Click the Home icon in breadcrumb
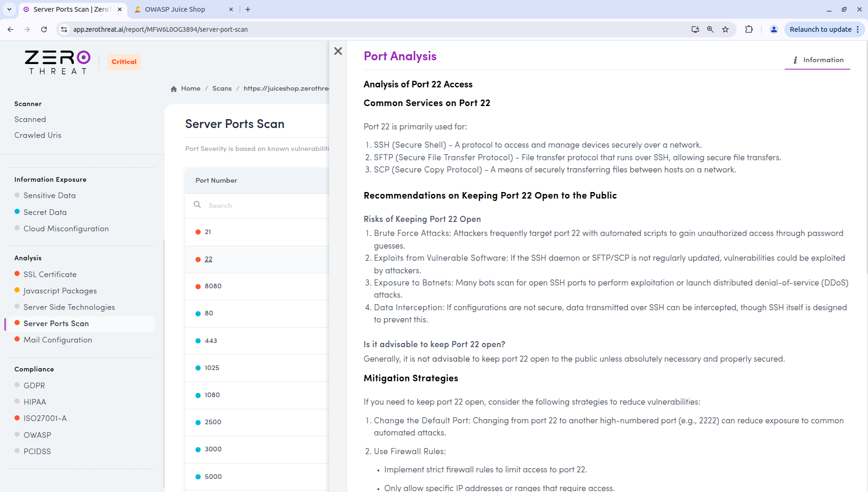 click(174, 89)
